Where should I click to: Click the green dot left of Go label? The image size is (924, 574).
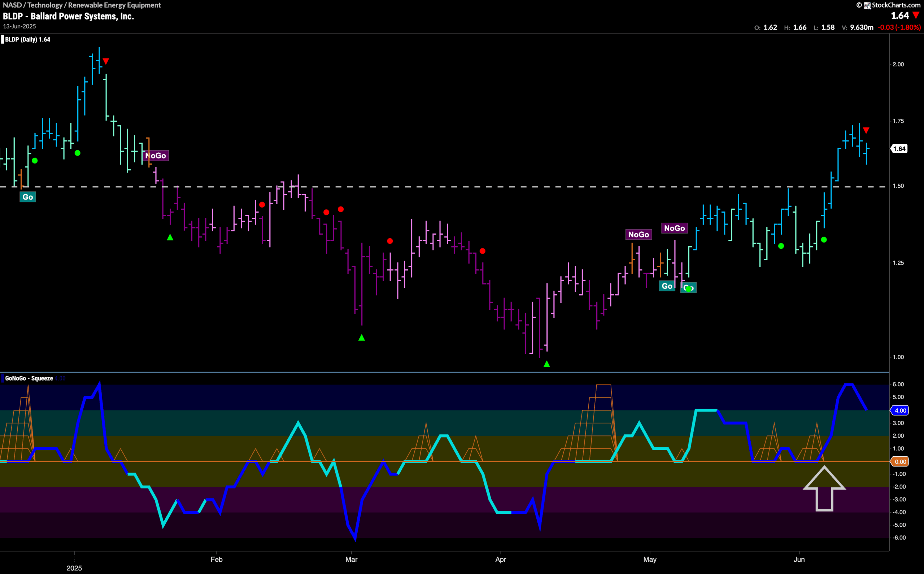[35, 161]
